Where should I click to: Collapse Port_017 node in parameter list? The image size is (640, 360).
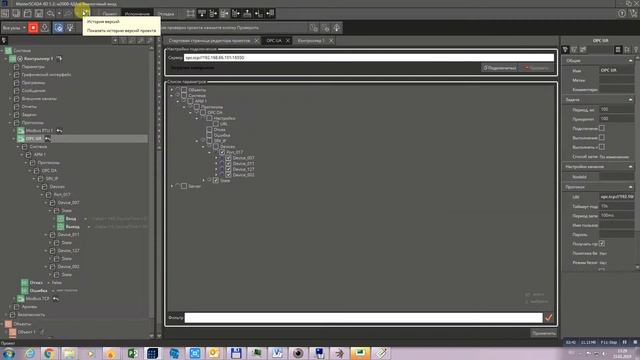coord(210,152)
